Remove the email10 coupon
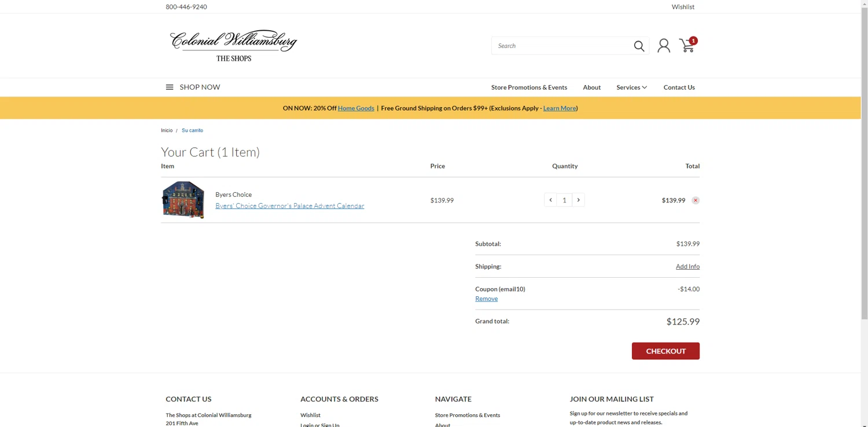This screenshot has height=427, width=868. (486, 299)
